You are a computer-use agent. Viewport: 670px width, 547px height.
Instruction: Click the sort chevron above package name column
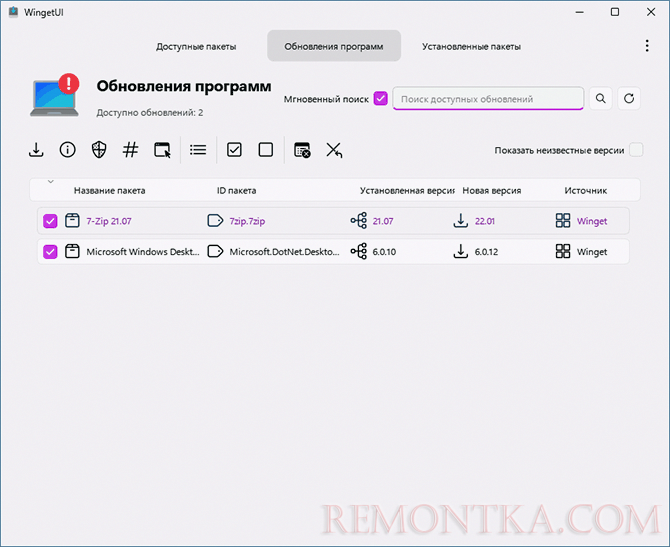point(50,182)
